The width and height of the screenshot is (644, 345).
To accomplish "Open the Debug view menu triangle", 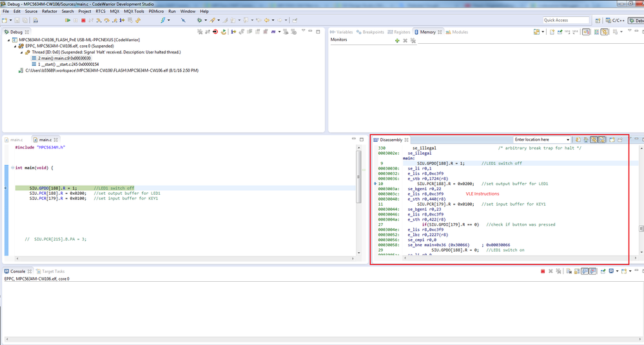I will pyautogui.click(x=304, y=30).
